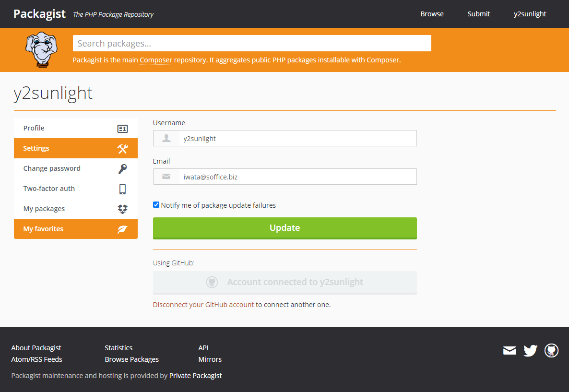The width and height of the screenshot is (569, 392).
Task: Select the Settings sidebar tab
Action: 75,148
